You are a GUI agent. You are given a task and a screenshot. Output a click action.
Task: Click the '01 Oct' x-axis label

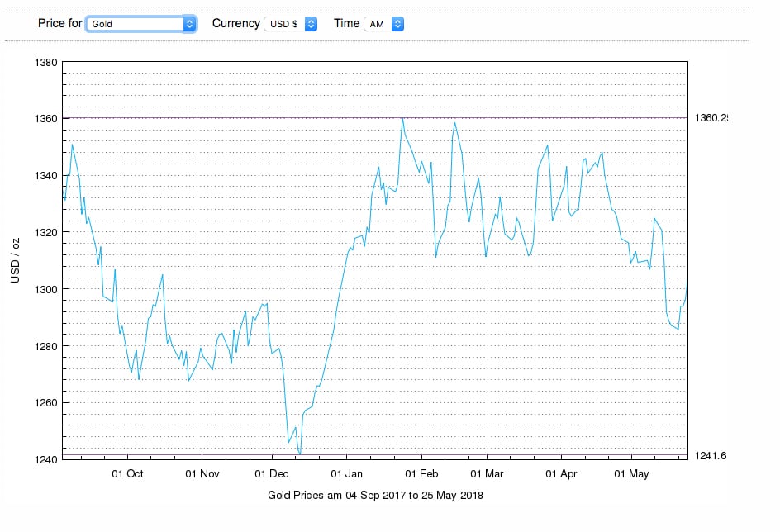pyautogui.click(x=127, y=474)
